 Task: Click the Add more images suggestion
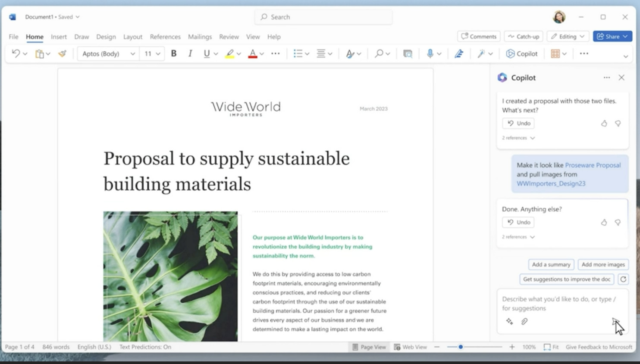point(603,264)
